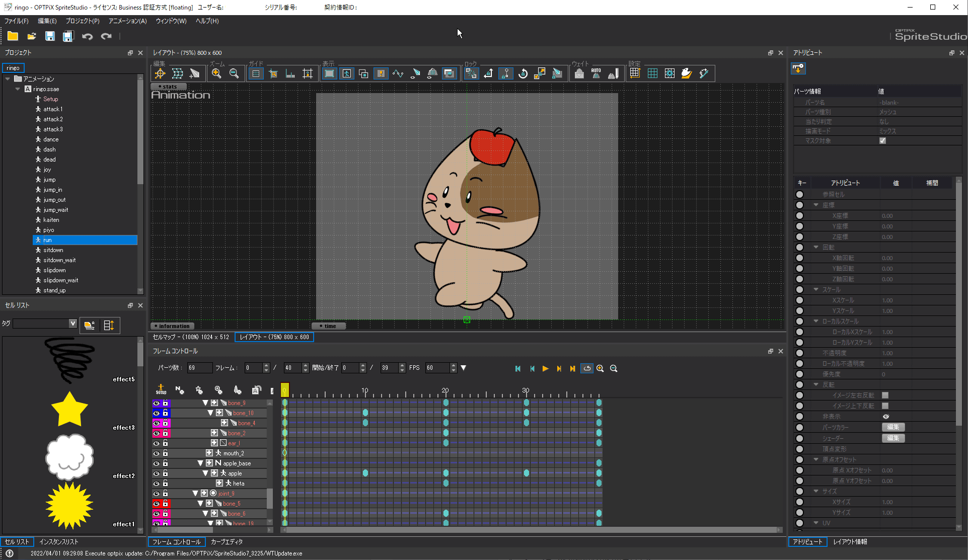Toggle the lock on ear_l part
Screen dimensions: 968x560
coord(165,443)
